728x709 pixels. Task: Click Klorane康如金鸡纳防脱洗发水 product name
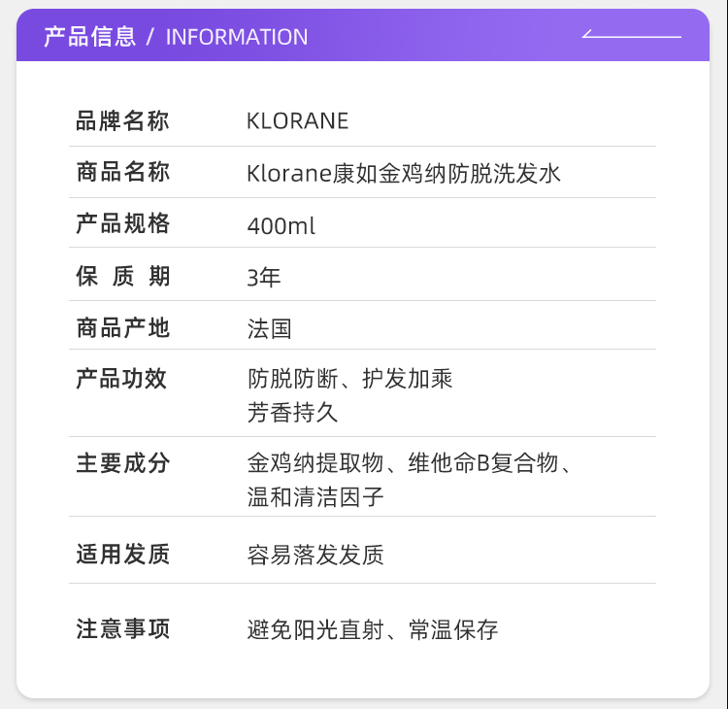404,174
